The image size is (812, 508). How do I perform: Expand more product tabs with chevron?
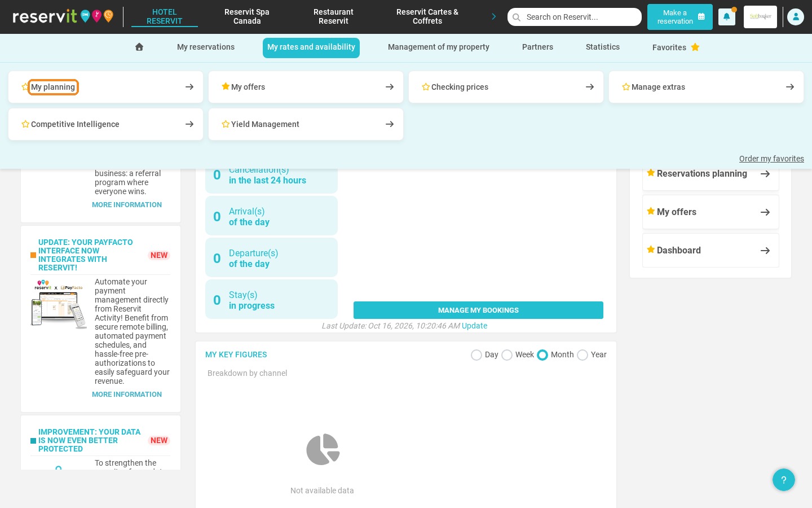494,16
